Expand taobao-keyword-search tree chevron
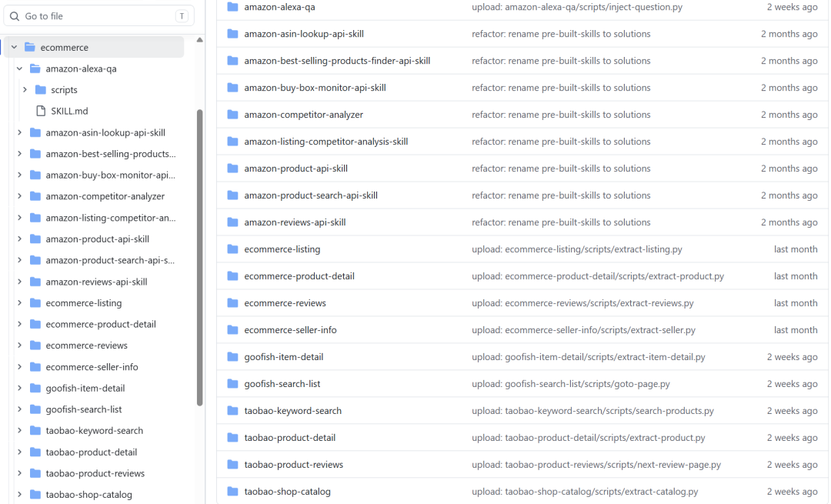Screen dimensions: 831x504 click(x=19, y=430)
